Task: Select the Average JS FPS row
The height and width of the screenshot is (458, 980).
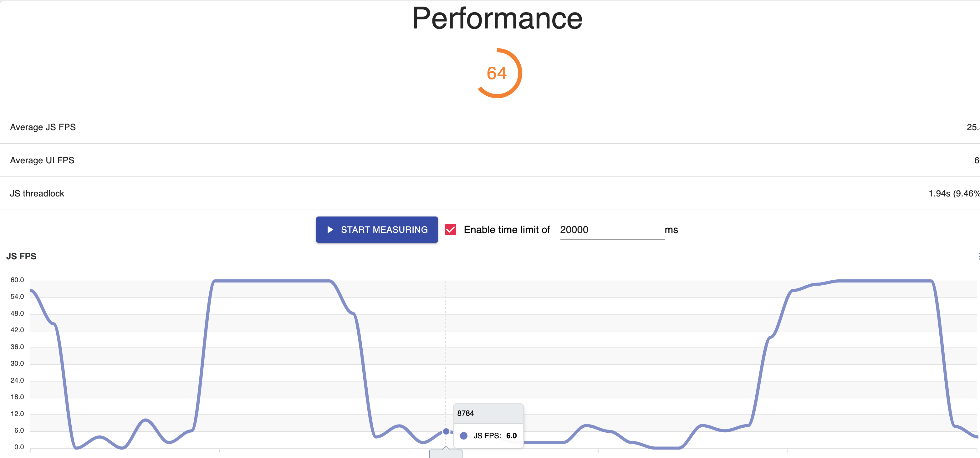Action: click(x=43, y=127)
